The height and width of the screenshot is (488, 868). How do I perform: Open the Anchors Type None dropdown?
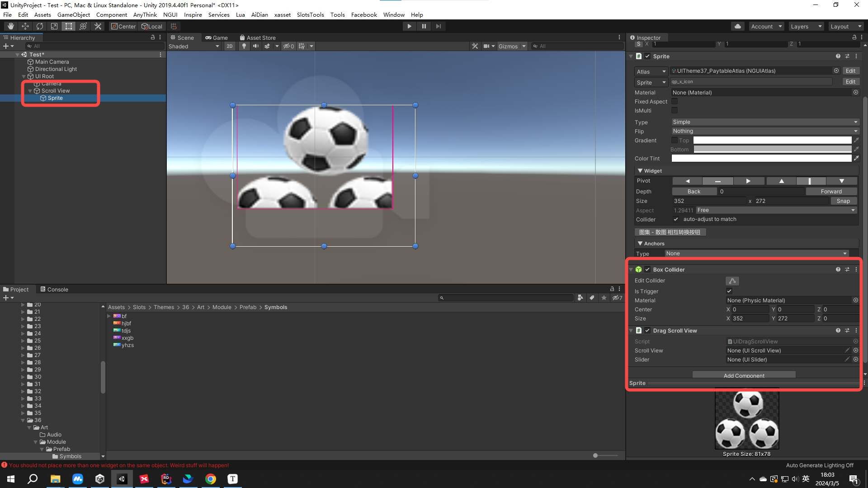[x=757, y=253]
